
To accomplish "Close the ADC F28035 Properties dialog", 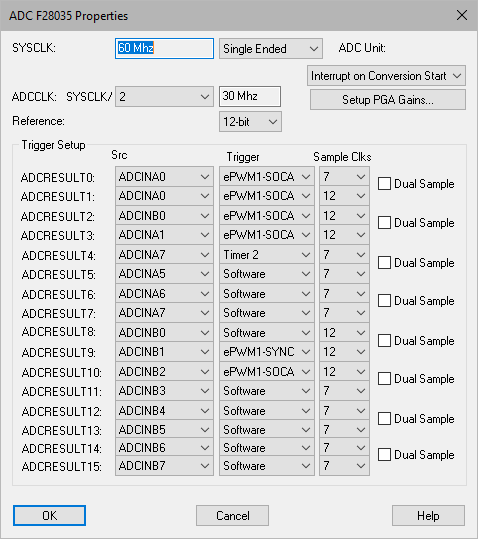I will [462, 15].
